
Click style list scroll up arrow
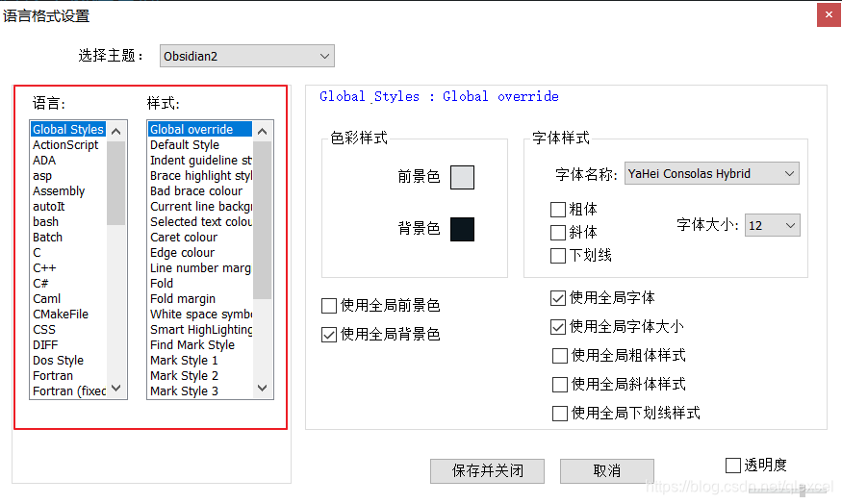click(262, 131)
